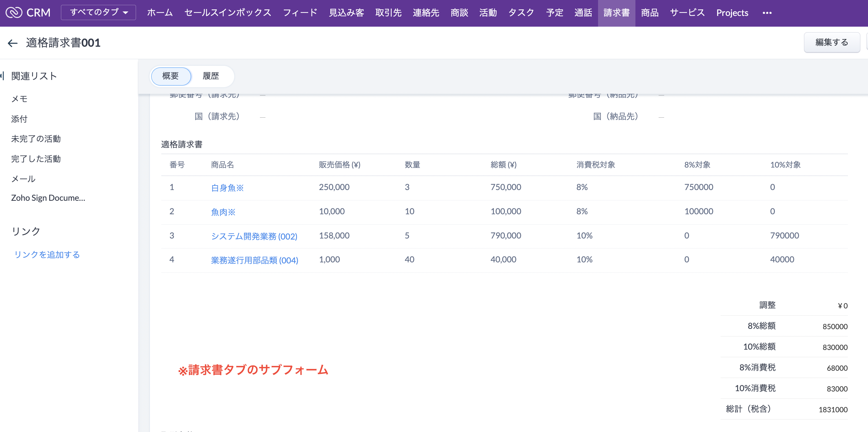Switch to the 履歴 view
Screen dimensions: 868x432
point(211,76)
